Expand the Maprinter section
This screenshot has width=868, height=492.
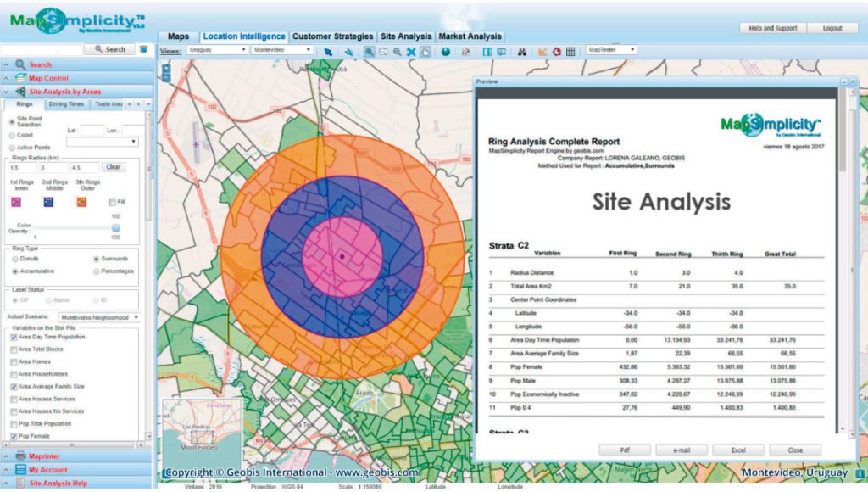coord(6,456)
